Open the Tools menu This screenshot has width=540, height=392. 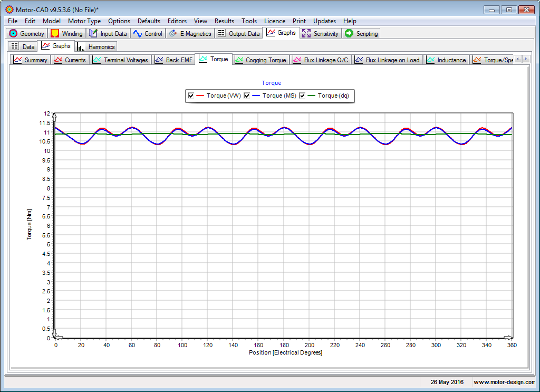click(x=249, y=21)
